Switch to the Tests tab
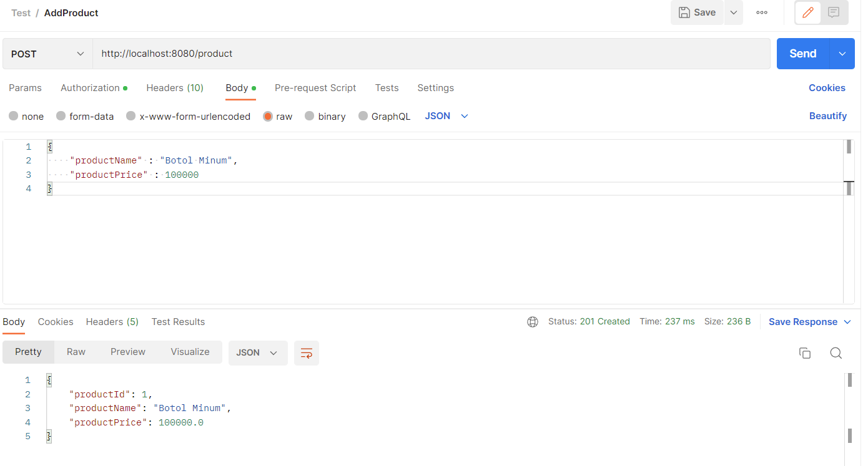868x466 pixels. tap(387, 88)
